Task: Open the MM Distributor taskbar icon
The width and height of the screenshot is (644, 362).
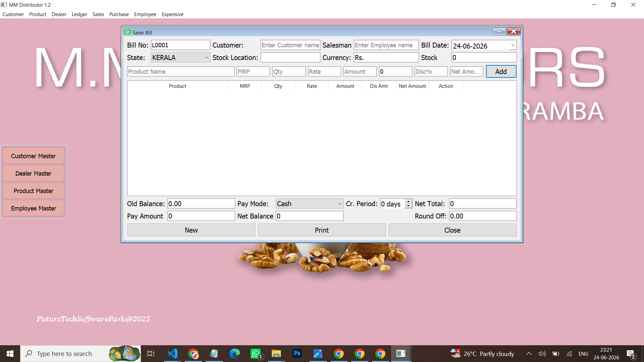Action: 401,354
